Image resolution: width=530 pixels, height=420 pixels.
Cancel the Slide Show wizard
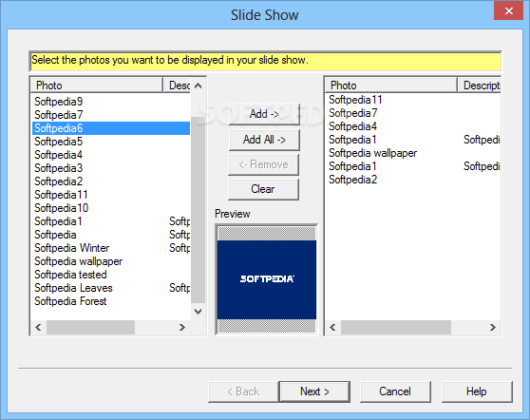[395, 391]
